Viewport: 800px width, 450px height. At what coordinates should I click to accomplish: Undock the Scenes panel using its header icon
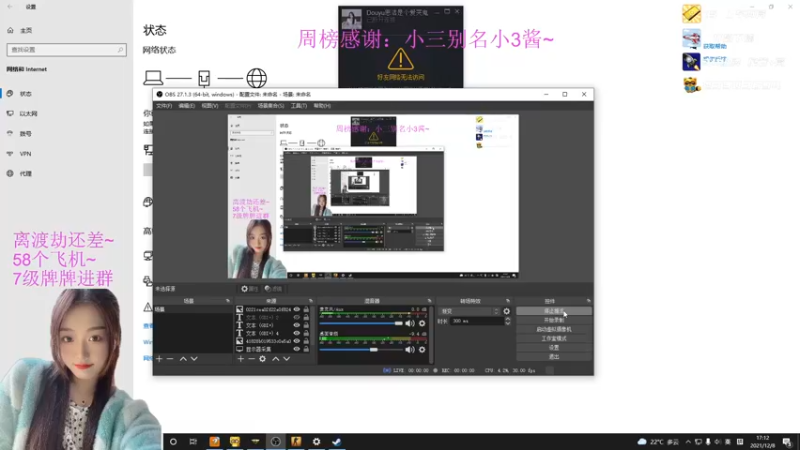coord(228,301)
